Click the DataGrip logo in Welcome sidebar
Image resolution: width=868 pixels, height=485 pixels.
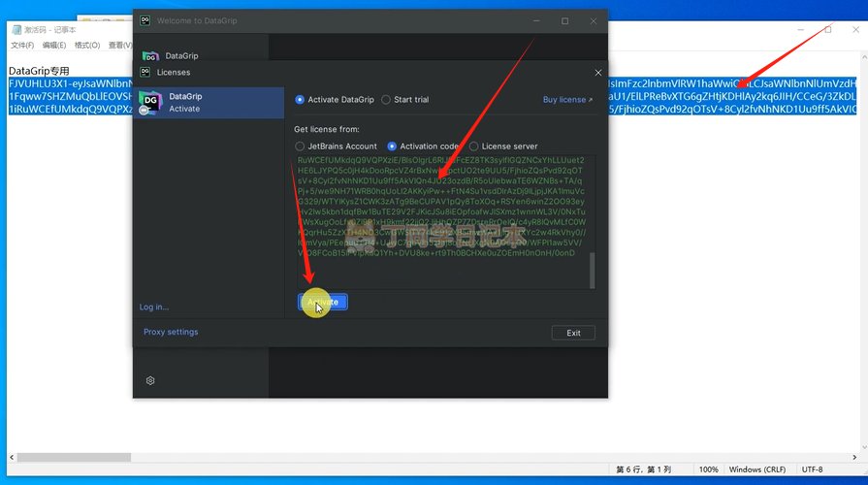[150, 56]
